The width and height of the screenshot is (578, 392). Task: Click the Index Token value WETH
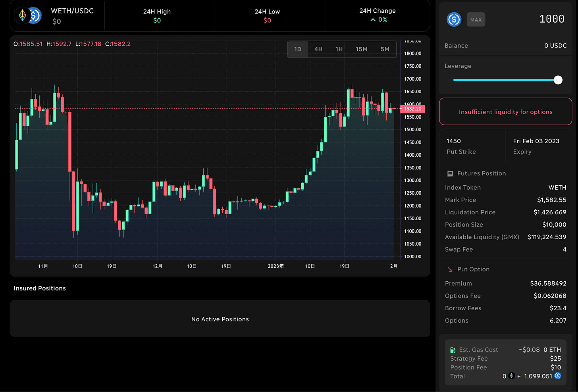557,188
